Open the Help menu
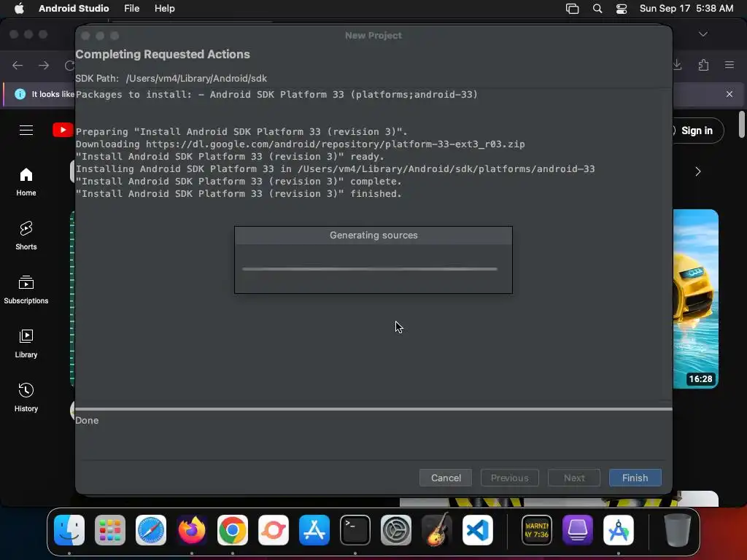This screenshot has height=560, width=747. (164, 9)
